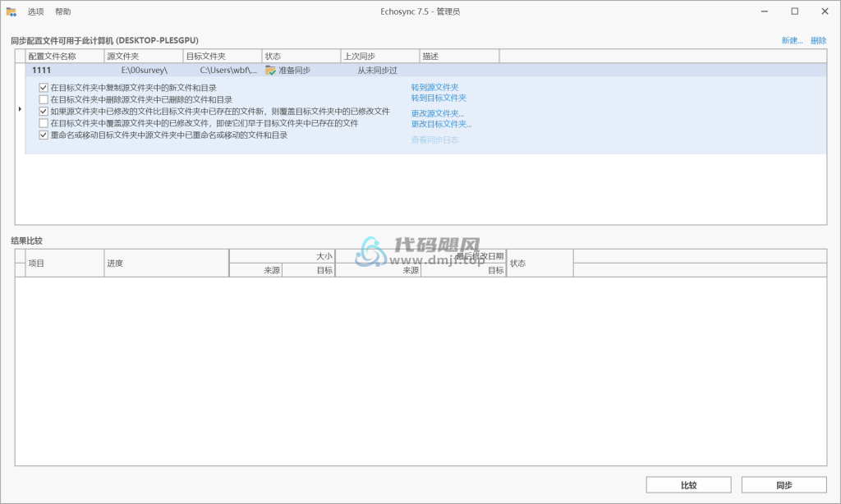Click the 状态 column header in the comparison results
The width and height of the screenshot is (841, 504).
coord(540,263)
